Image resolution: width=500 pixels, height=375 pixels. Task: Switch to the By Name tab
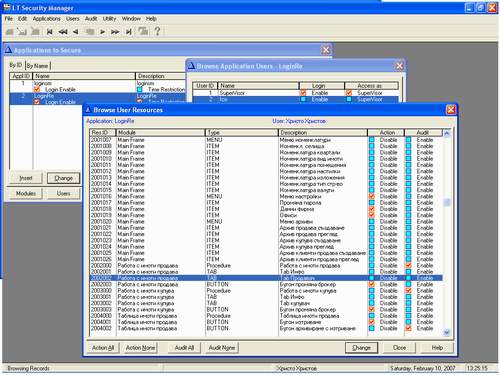[37, 66]
